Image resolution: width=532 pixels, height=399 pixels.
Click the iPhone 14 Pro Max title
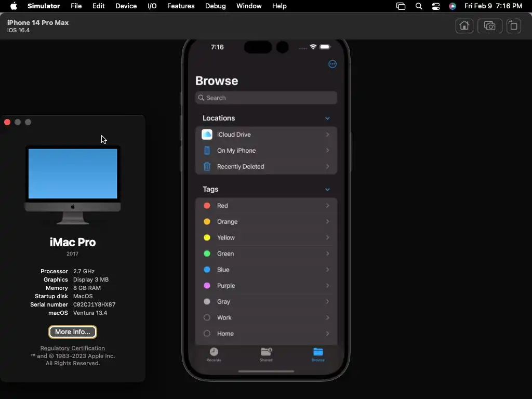pyautogui.click(x=38, y=23)
